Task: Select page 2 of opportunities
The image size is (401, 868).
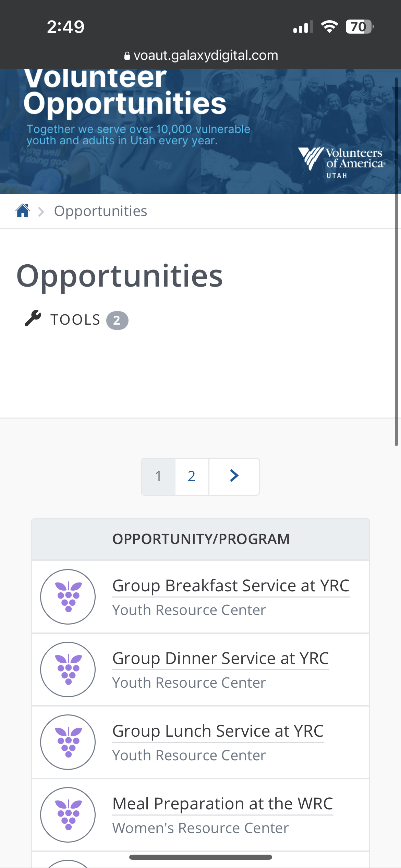Action: 192,476
